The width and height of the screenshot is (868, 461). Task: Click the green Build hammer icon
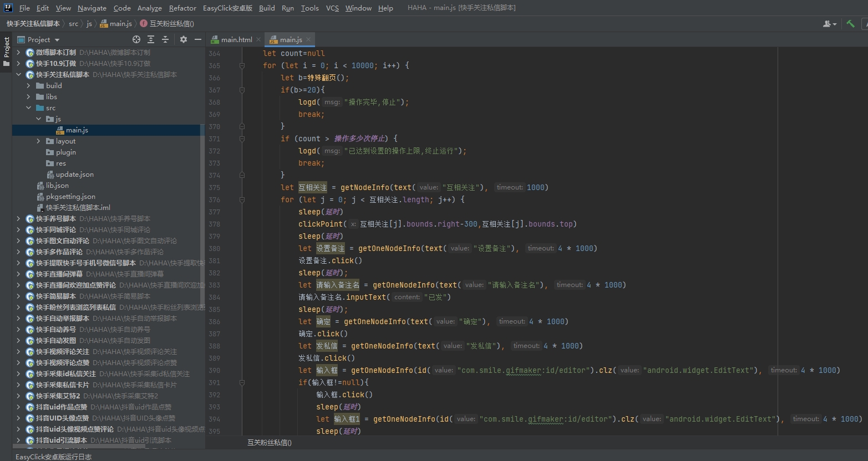click(x=850, y=23)
